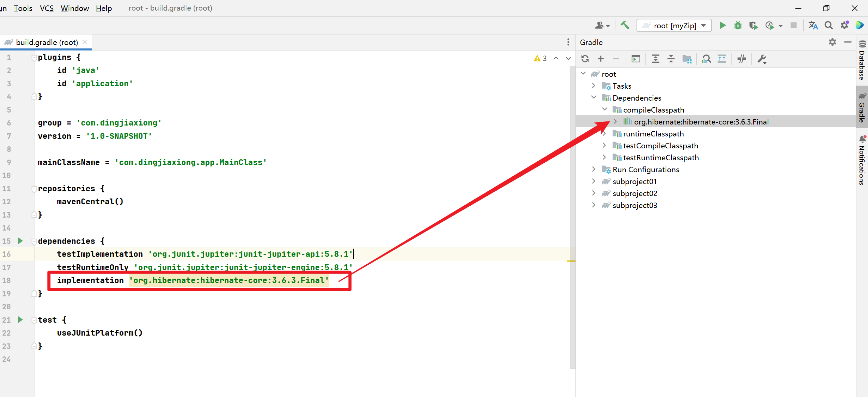This screenshot has height=397, width=868.
Task: Start debugging with the Debug icon
Action: [x=738, y=25]
